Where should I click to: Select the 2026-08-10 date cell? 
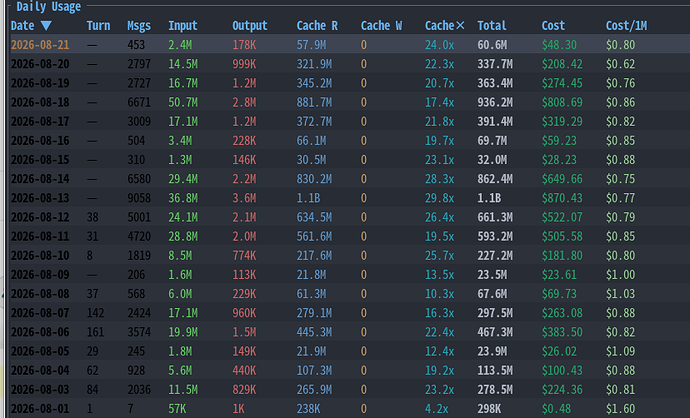click(40, 255)
